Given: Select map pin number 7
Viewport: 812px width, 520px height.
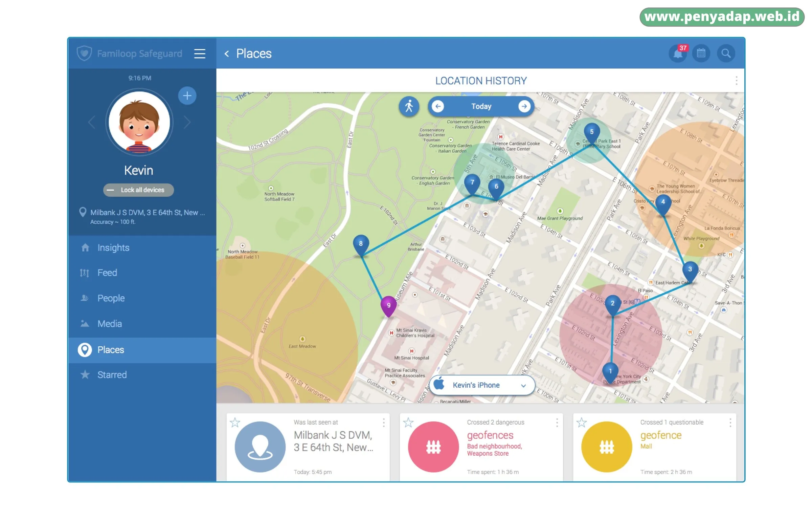Looking at the screenshot, I should coord(472,184).
